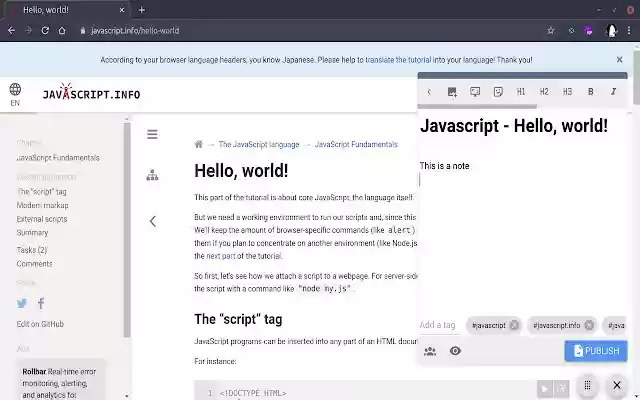Click the grid dots button at bottom right
This screenshot has width=640, height=400.
click(587, 385)
